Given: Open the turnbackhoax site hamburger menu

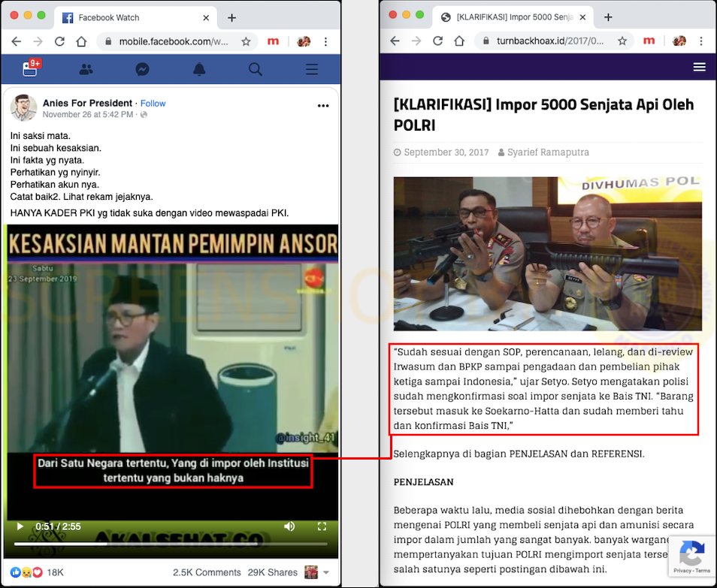Looking at the screenshot, I should pos(699,67).
